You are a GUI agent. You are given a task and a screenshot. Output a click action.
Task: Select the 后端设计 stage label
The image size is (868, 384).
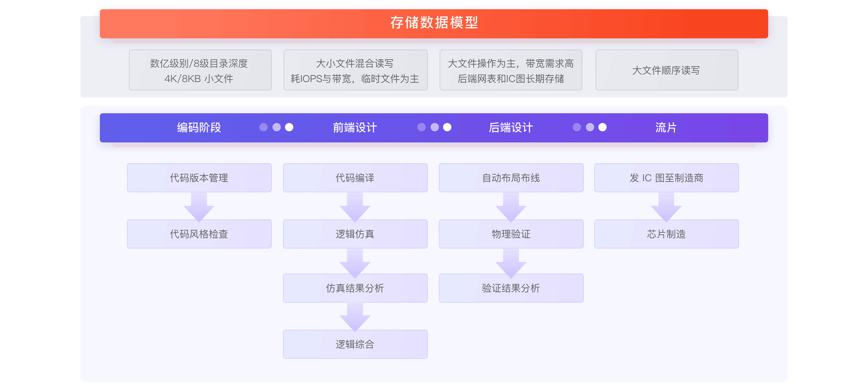pyautogui.click(x=511, y=127)
